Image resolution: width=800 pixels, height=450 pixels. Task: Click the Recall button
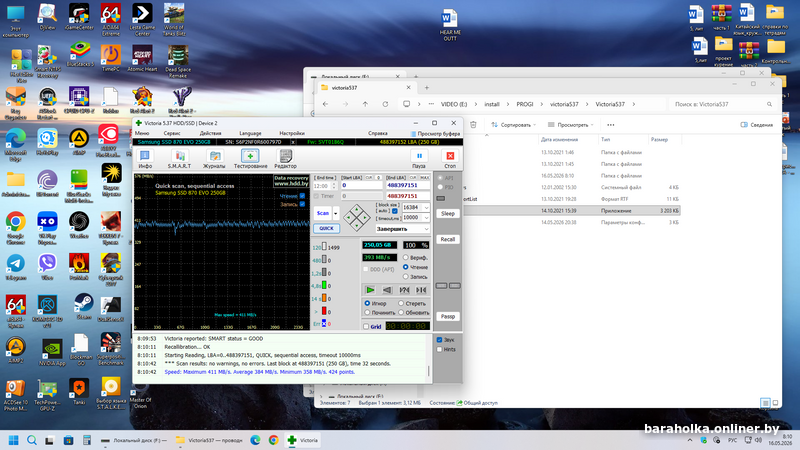[447, 239]
